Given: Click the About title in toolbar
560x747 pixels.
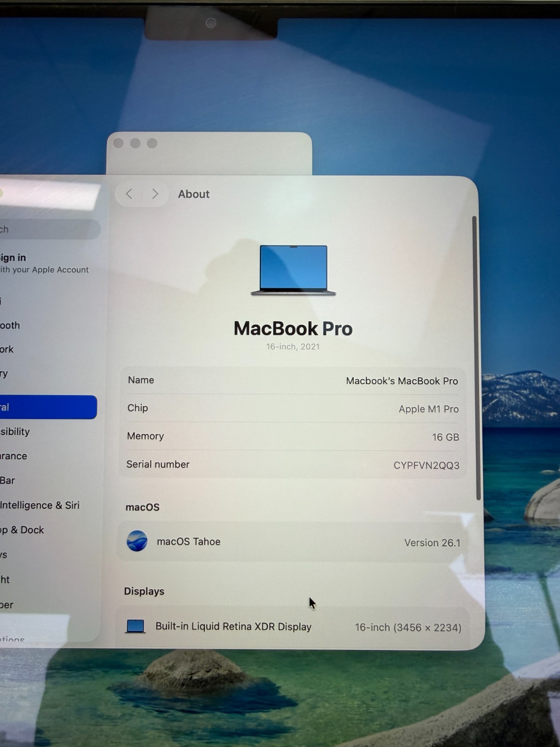Looking at the screenshot, I should [x=194, y=194].
